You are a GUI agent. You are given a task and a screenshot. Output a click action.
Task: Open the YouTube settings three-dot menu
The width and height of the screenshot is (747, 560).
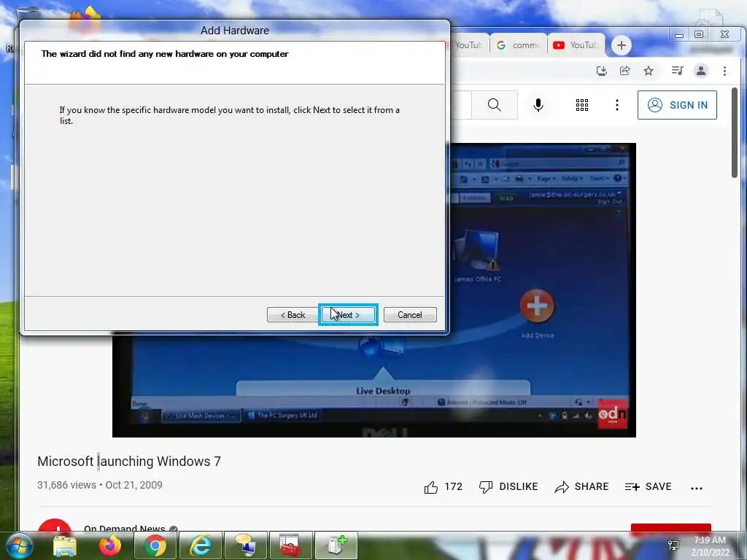click(x=617, y=105)
